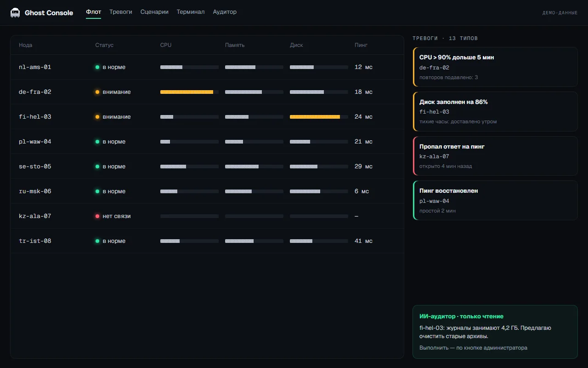
Task: Select node name pl-waw-04 in the table
Action: tap(35, 142)
